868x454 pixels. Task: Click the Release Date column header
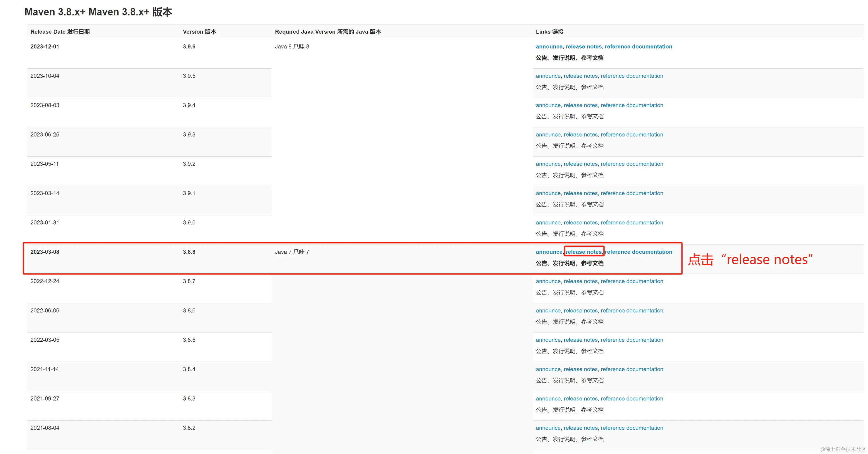[x=60, y=32]
